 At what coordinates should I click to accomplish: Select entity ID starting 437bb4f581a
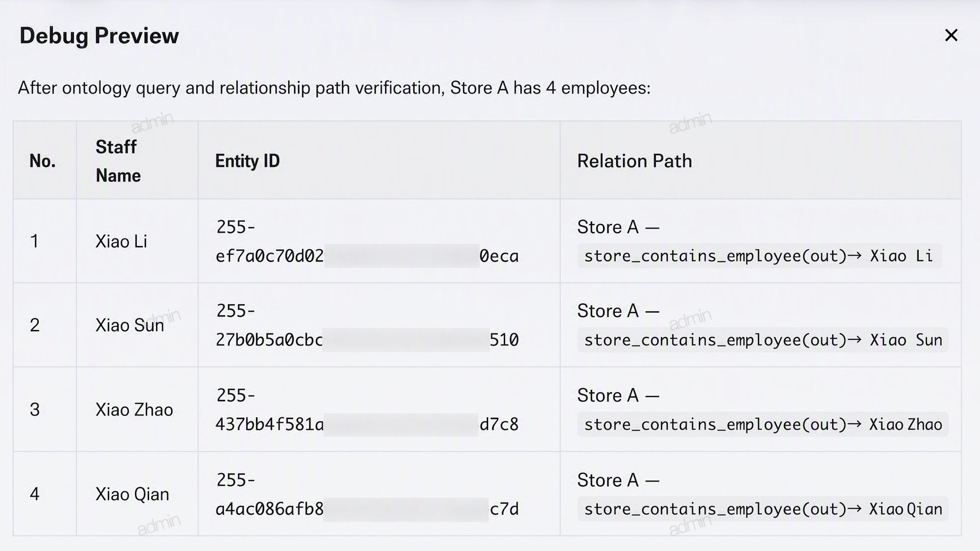coord(367,410)
